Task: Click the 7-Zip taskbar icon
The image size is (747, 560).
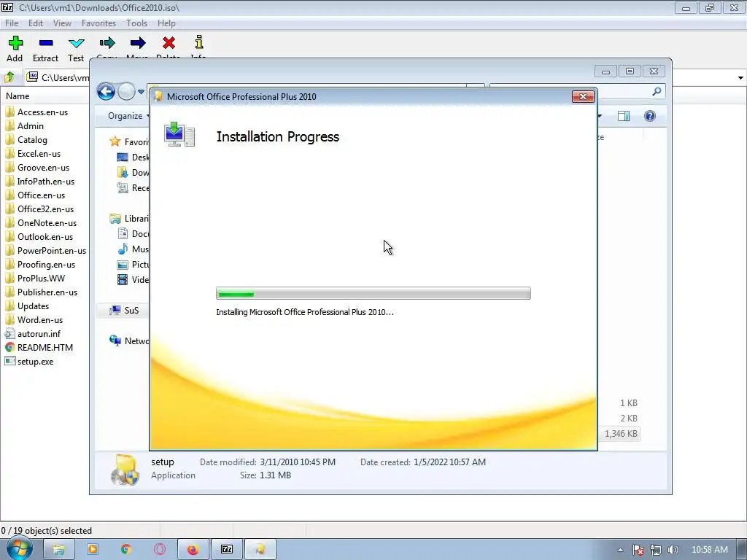Action: 226,550
